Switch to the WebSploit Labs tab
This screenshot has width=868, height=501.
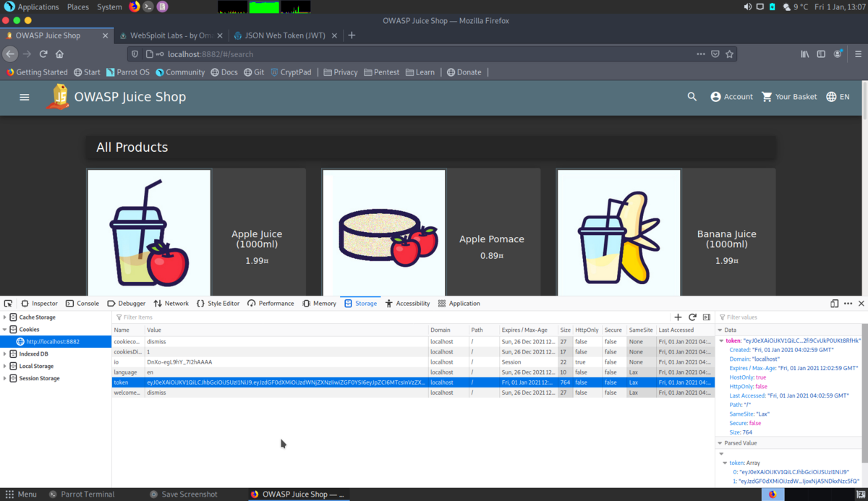pos(171,35)
